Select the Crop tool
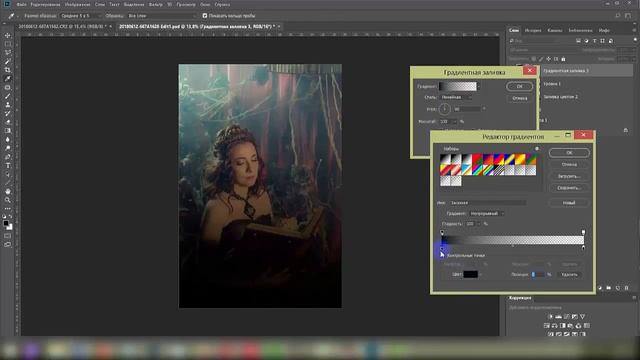640x360 pixels. pyautogui.click(x=7, y=70)
